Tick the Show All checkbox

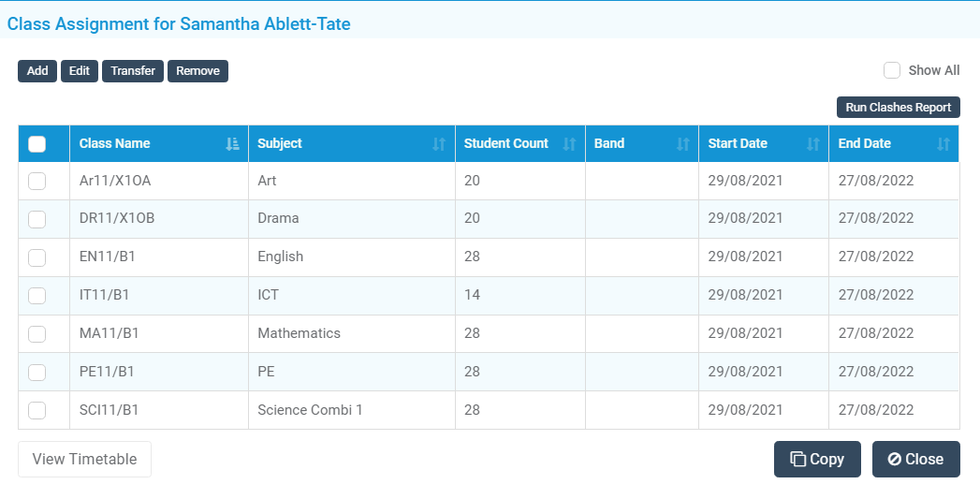tap(892, 70)
